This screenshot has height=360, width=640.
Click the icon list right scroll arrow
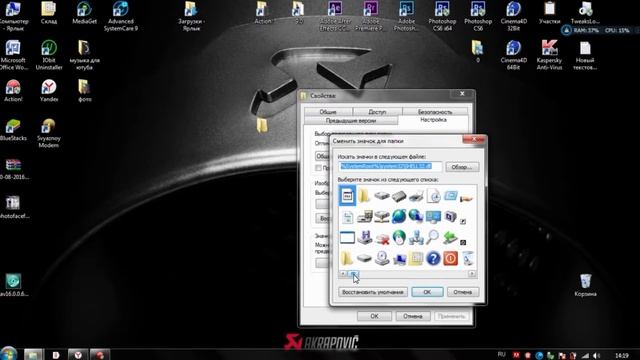[x=472, y=274]
